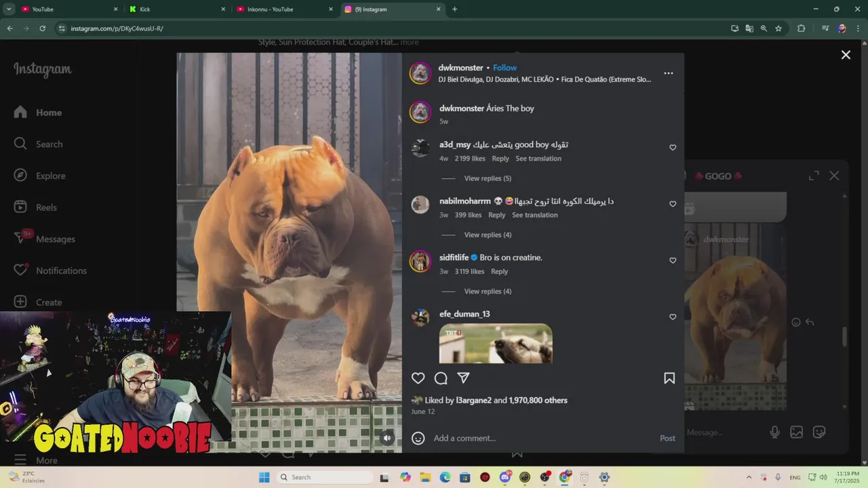Like nabilmoharrm's comment
The width and height of the screenshot is (868, 488).
coord(673,204)
